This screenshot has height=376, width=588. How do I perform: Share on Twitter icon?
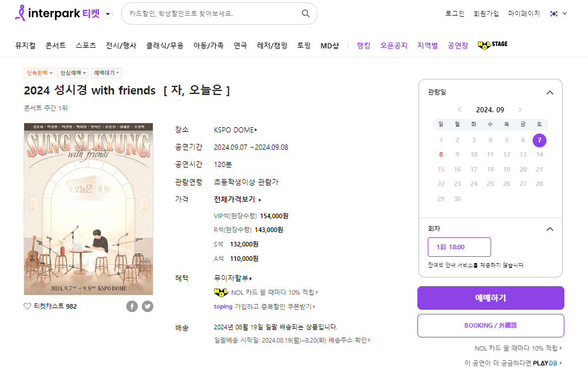tap(148, 306)
